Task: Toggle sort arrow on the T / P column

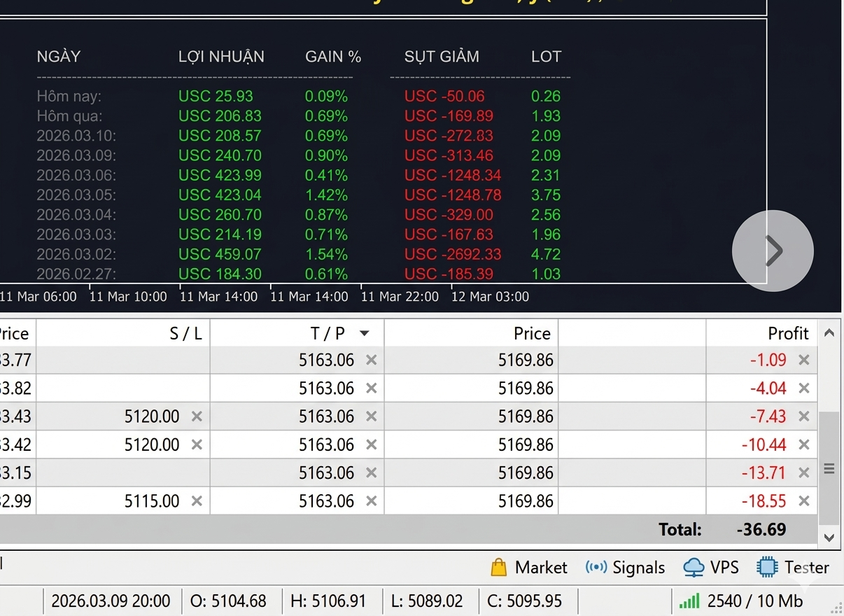Action: (x=364, y=334)
